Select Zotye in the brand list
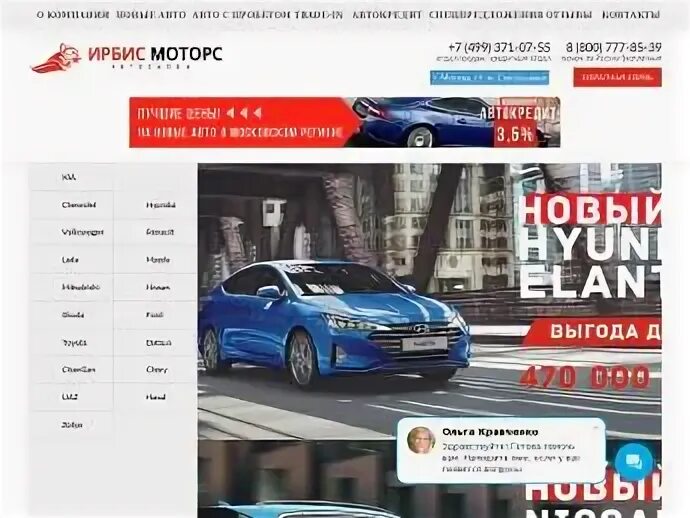690x518 pixels. [x=72, y=425]
